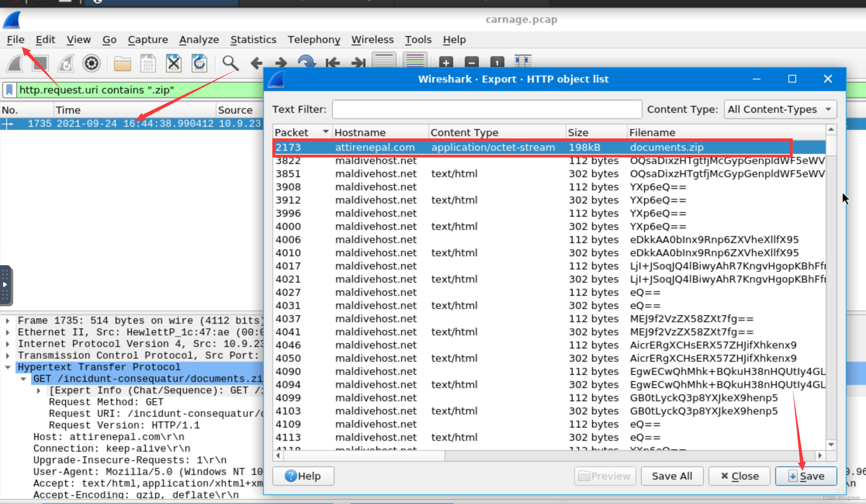Click the horizontal scrollbar right arrow

coord(820,456)
